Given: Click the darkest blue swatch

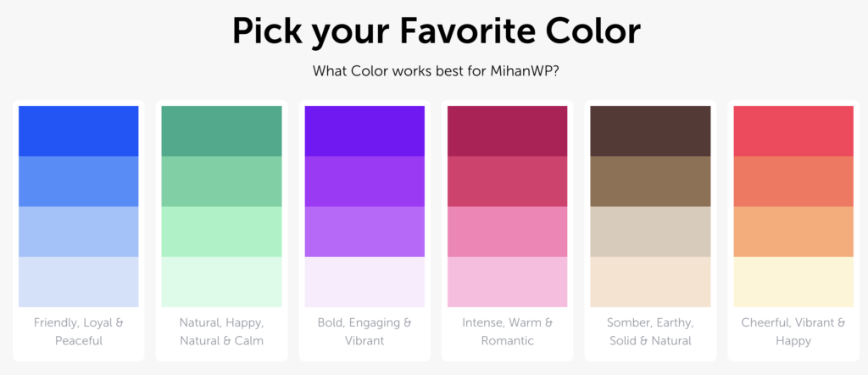Looking at the screenshot, I should coord(79,132).
